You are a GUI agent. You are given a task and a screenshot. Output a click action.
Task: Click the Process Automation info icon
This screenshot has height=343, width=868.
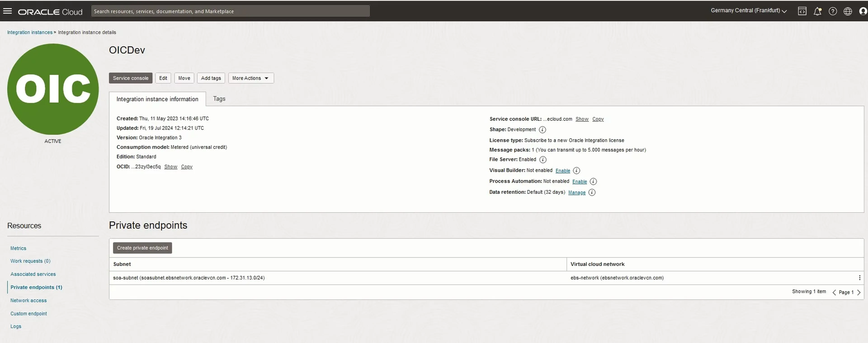pos(593,182)
